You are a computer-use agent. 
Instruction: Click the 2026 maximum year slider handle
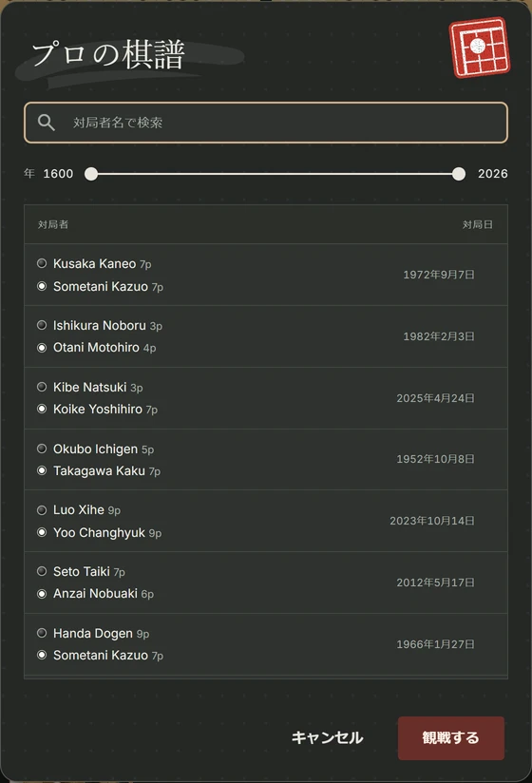(459, 174)
